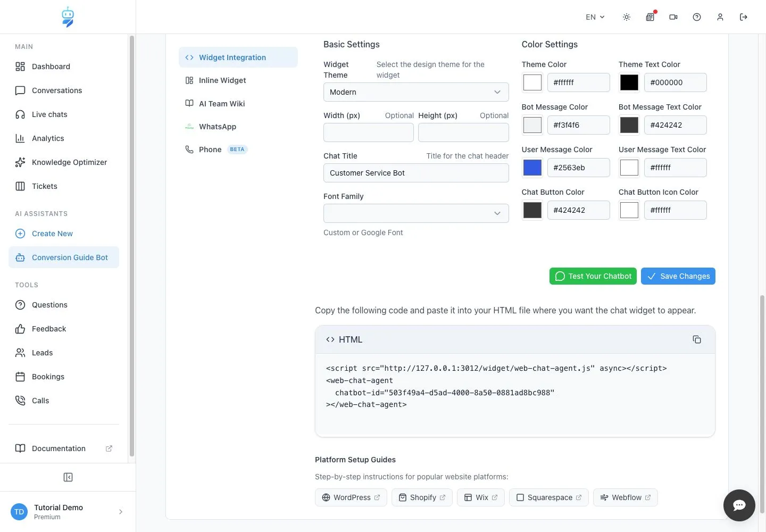Click the Conversations speech bubble icon

20,90
